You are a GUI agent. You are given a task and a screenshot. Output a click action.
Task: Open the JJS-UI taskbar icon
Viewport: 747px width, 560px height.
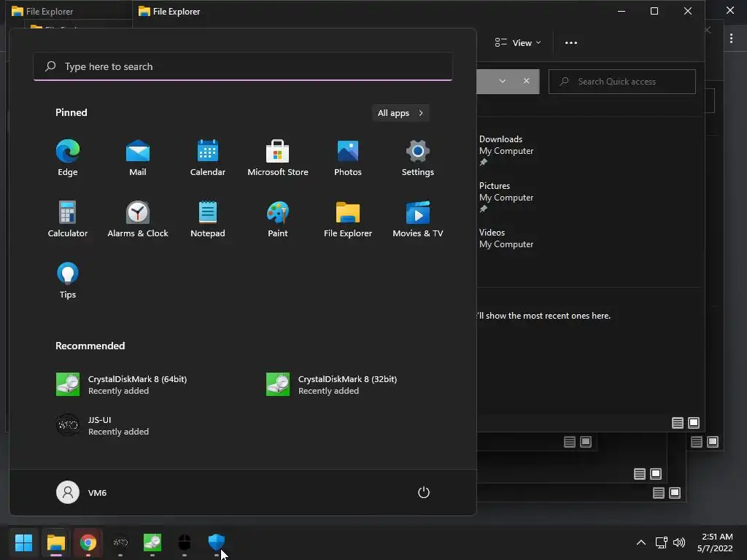120,542
